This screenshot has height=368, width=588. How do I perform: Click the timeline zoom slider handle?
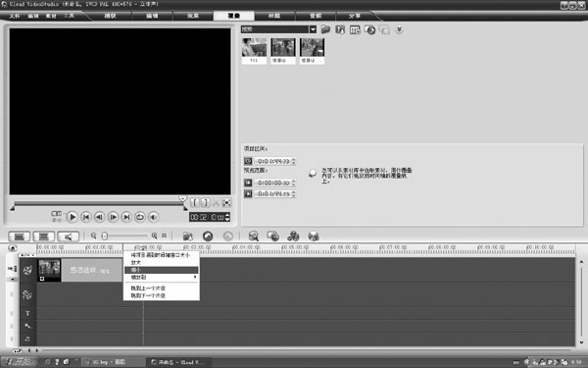click(105, 236)
